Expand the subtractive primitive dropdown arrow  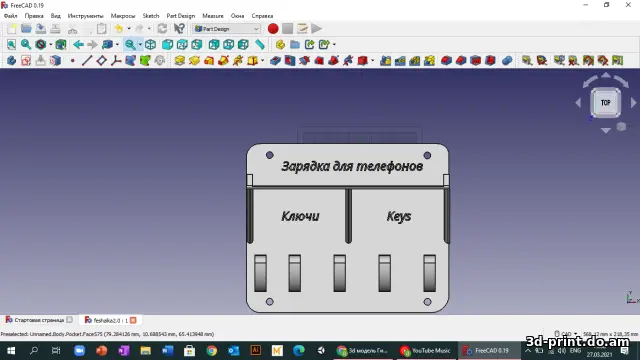pyautogui.click(x=372, y=61)
